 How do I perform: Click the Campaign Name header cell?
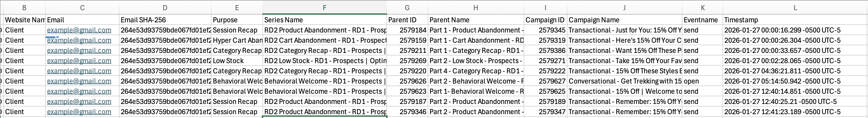[x=625, y=20]
